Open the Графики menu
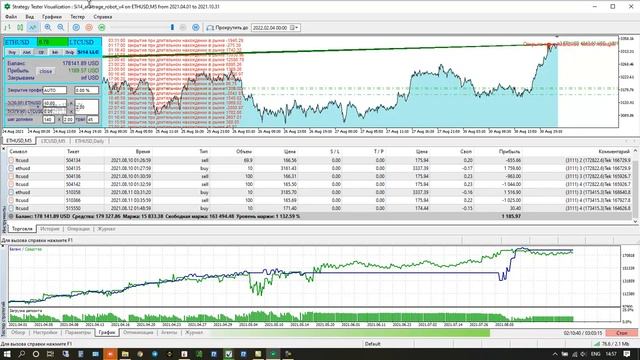 (x=52, y=17)
